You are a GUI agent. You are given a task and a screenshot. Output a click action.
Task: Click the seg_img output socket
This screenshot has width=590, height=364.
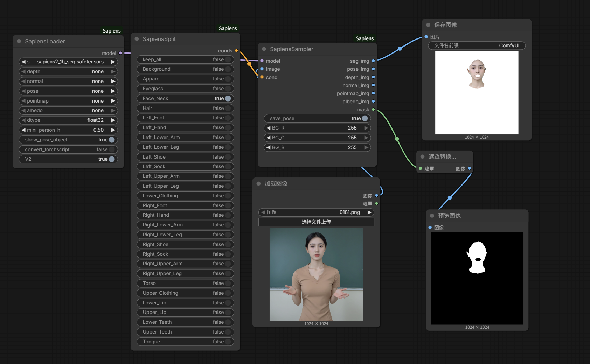pyautogui.click(x=373, y=61)
